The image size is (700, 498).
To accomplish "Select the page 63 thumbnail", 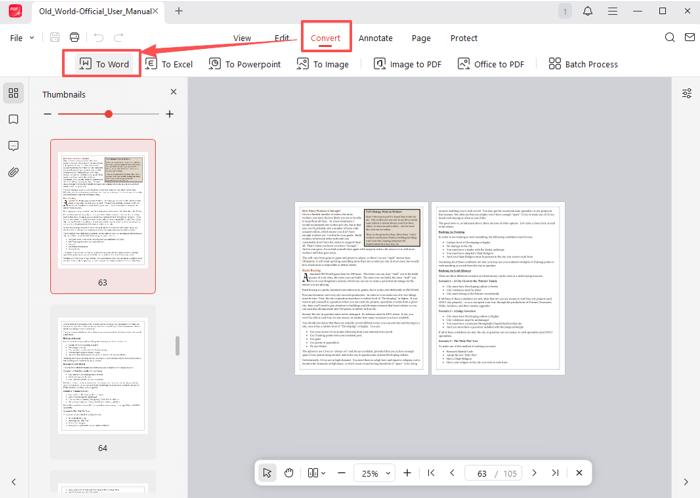I will pos(103,216).
